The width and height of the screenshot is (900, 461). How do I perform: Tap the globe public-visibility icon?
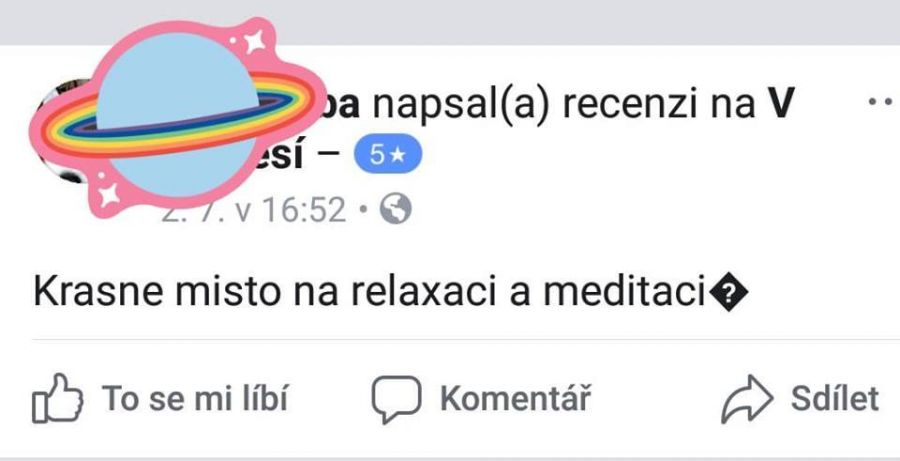pyautogui.click(x=395, y=208)
